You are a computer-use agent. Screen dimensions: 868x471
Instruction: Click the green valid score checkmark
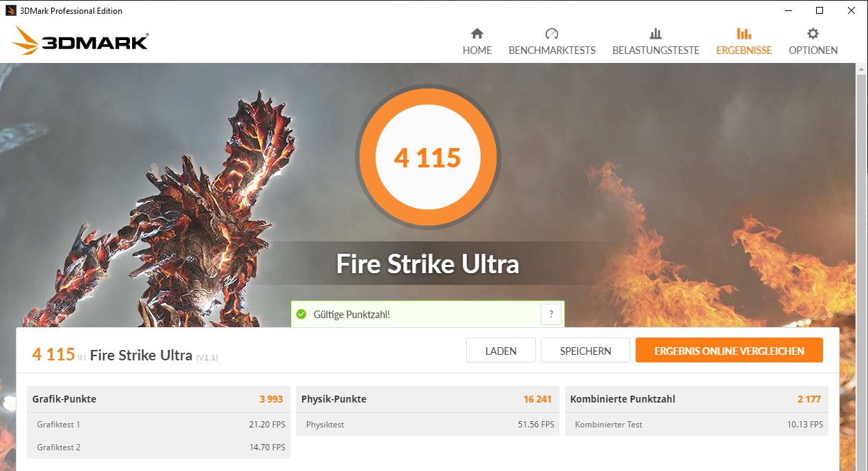pos(301,315)
